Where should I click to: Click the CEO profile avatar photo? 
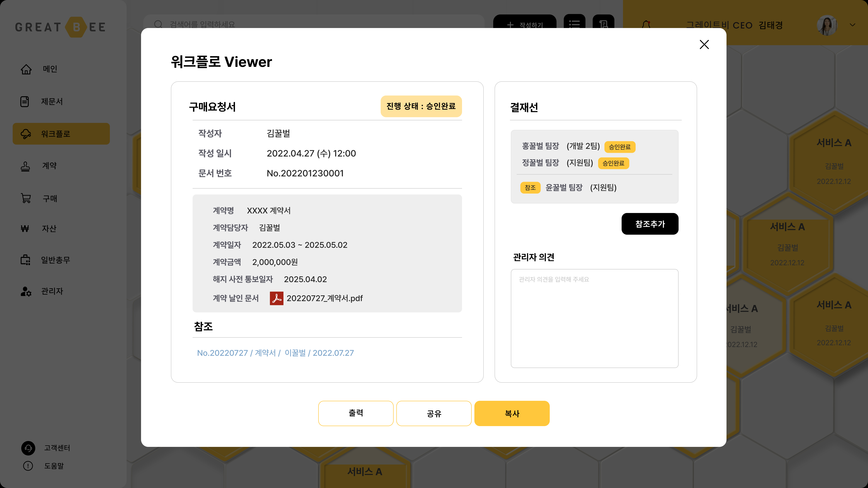tap(827, 25)
